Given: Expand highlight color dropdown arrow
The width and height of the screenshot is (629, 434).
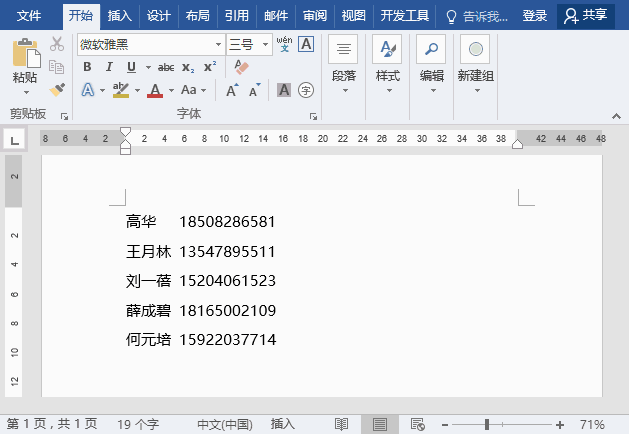Looking at the screenshot, I should coord(137,90).
